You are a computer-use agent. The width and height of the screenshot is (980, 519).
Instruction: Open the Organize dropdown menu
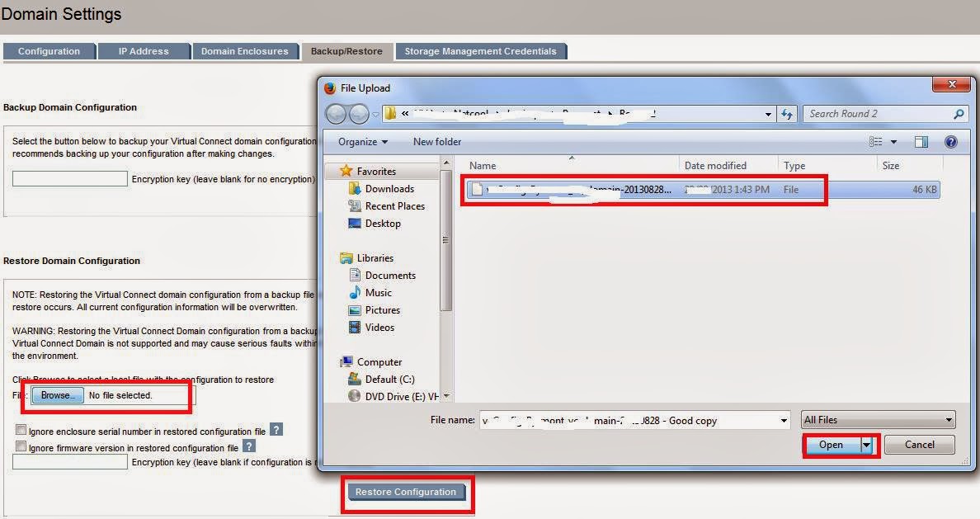click(x=363, y=142)
